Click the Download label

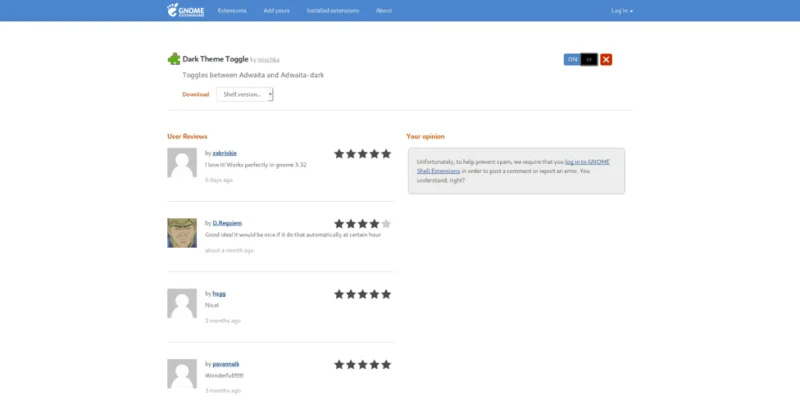point(195,94)
